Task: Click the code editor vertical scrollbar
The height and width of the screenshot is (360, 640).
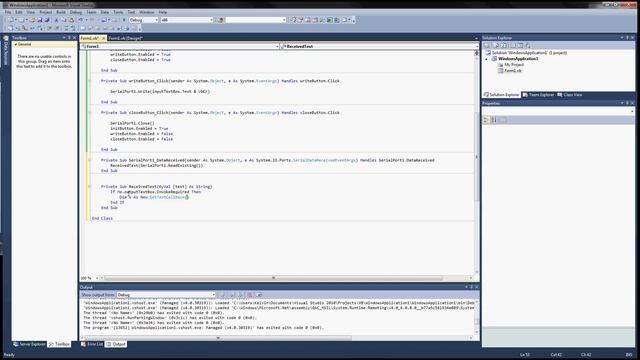Action: 476,157
